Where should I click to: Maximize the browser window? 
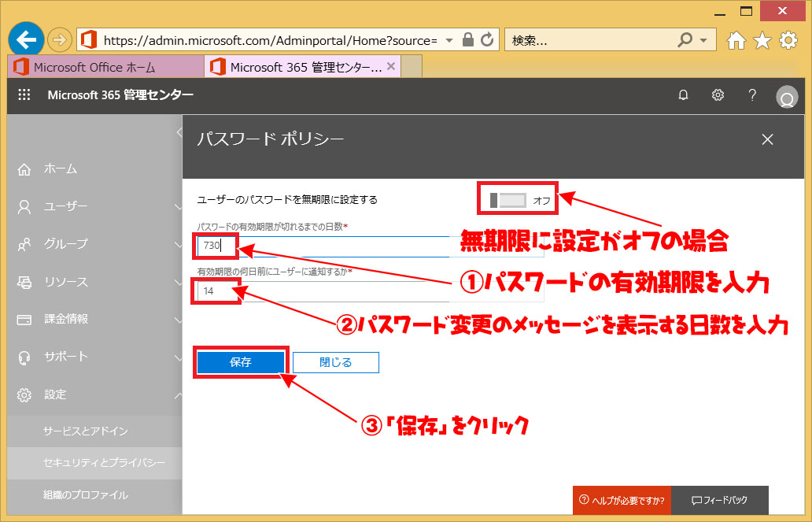(x=746, y=11)
